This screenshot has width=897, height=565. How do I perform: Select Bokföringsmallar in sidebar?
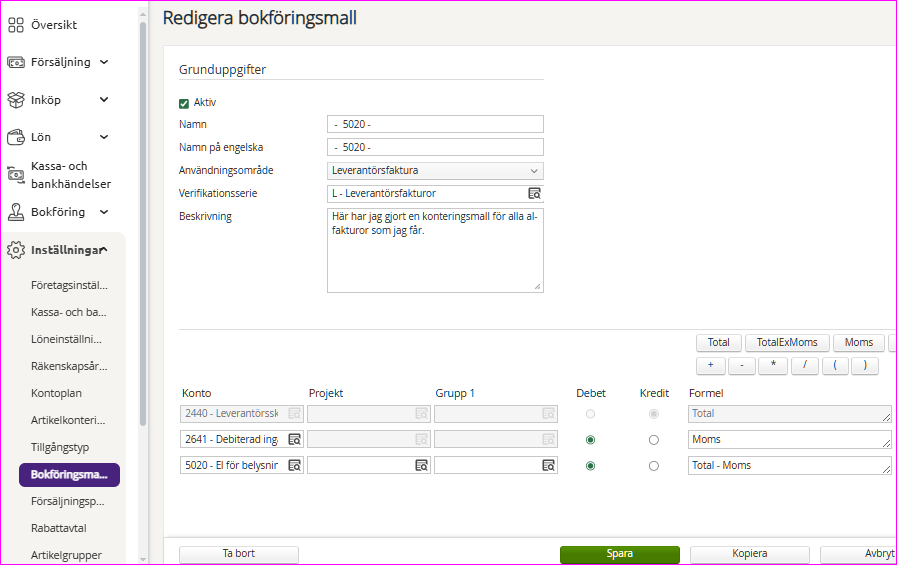[69, 475]
